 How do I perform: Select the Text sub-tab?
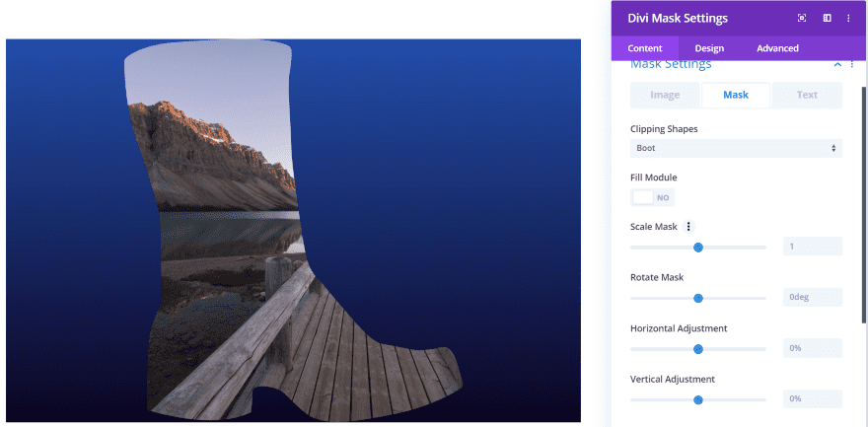[807, 95]
